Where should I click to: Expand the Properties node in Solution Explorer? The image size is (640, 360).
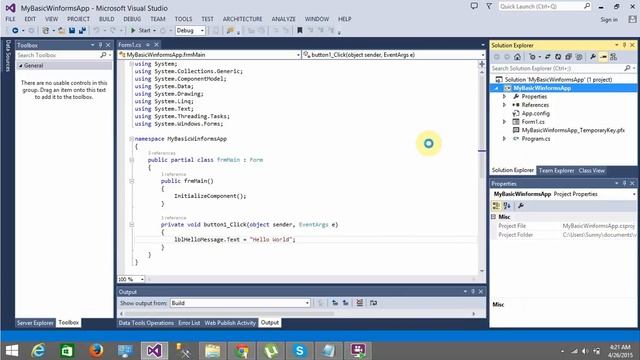tap(504, 97)
